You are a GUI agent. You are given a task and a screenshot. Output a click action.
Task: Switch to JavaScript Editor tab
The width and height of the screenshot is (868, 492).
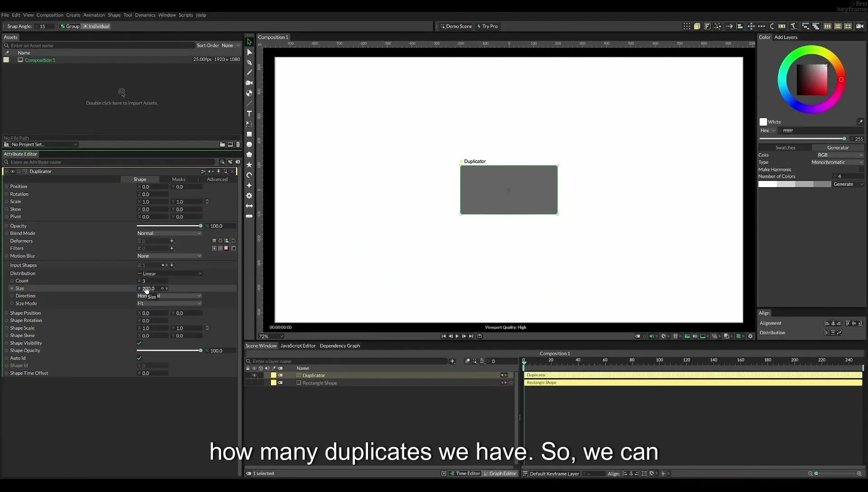[298, 346]
